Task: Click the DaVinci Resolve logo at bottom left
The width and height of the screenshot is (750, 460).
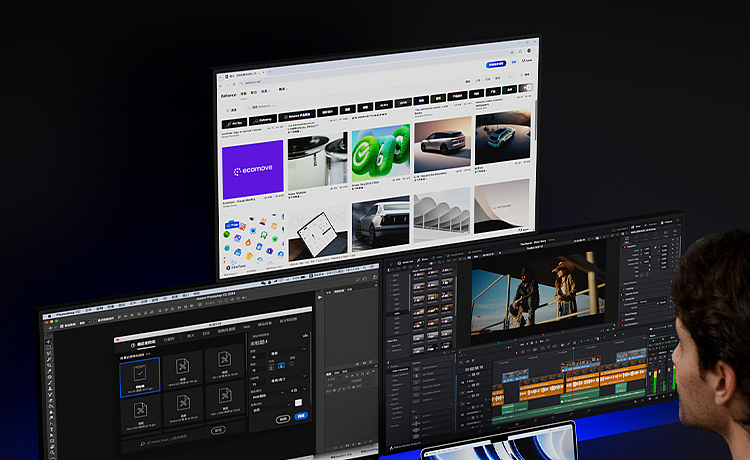Action: point(391,448)
